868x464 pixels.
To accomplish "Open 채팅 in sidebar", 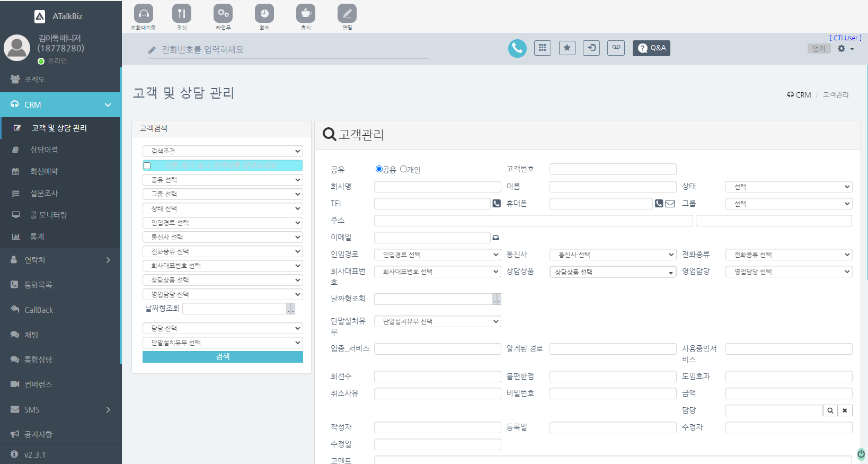I will pos(60,335).
